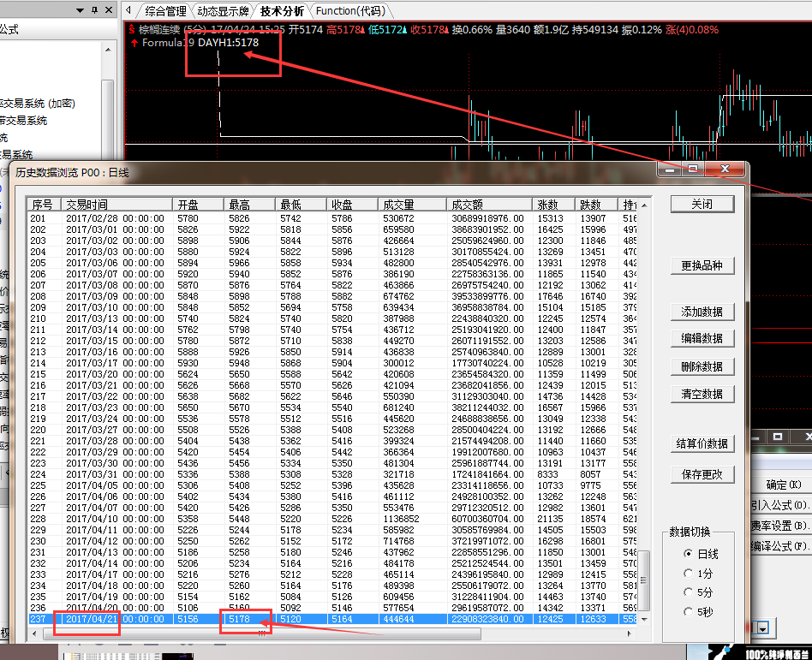Click the table horizontal scrollbar thumb
The image size is (812, 660).
click(262, 633)
